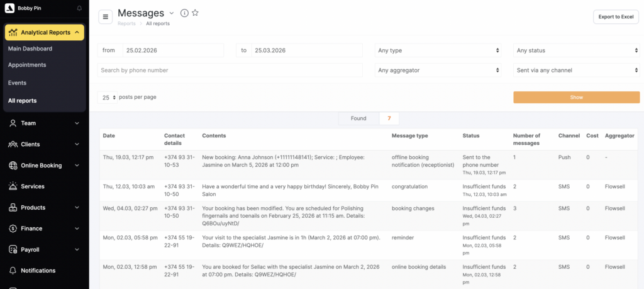Click the Export to Excel button

615,17
